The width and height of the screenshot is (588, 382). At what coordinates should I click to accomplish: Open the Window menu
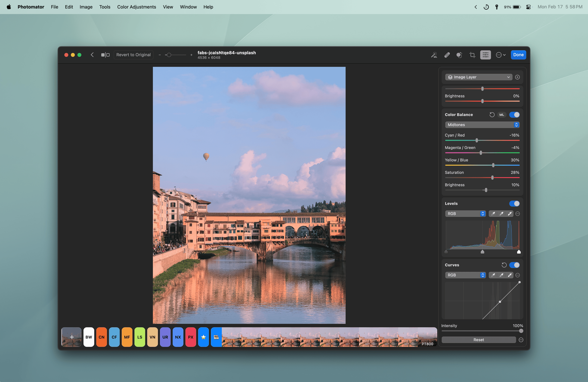click(x=188, y=7)
